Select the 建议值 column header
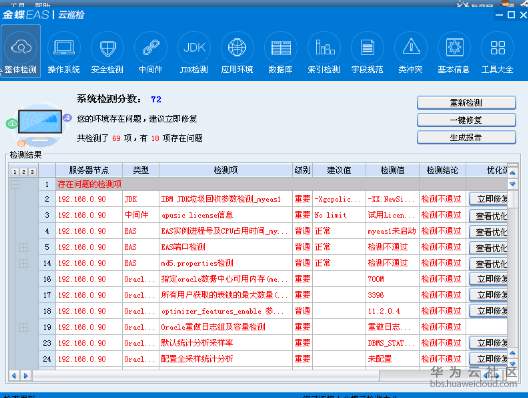 pyautogui.click(x=339, y=170)
